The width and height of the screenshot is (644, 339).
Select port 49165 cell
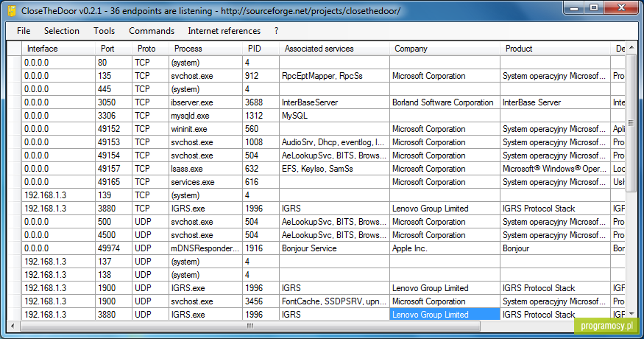pyautogui.click(x=114, y=182)
